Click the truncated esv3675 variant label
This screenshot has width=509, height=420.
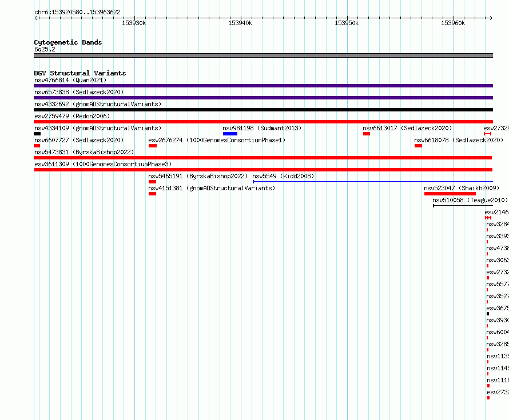(498, 308)
